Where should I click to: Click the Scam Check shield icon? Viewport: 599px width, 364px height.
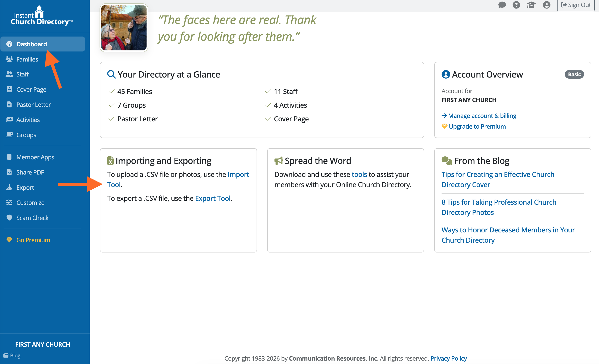(9, 217)
